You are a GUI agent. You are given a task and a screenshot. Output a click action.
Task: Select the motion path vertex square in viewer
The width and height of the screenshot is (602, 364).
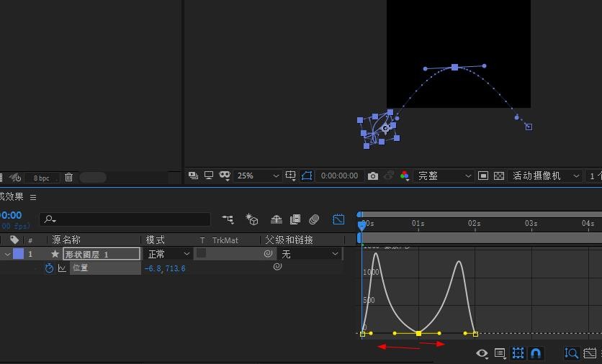(454, 67)
